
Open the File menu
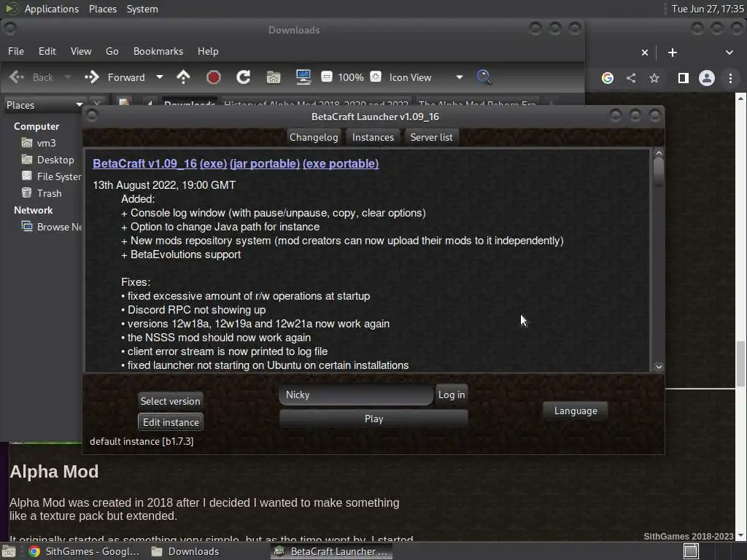click(16, 51)
